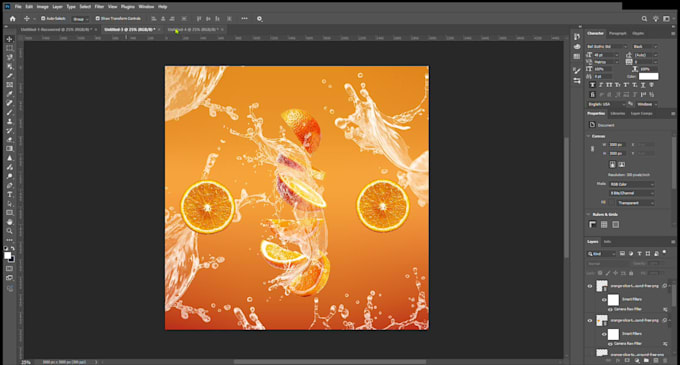Select the Eyedropper tool
Viewport: 680px width, 365px height.
[10, 94]
